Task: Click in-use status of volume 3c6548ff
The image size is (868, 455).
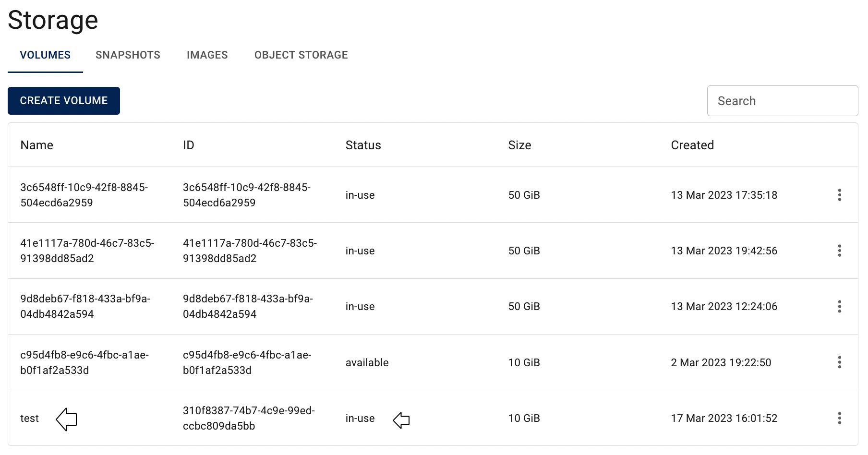Action: (360, 195)
